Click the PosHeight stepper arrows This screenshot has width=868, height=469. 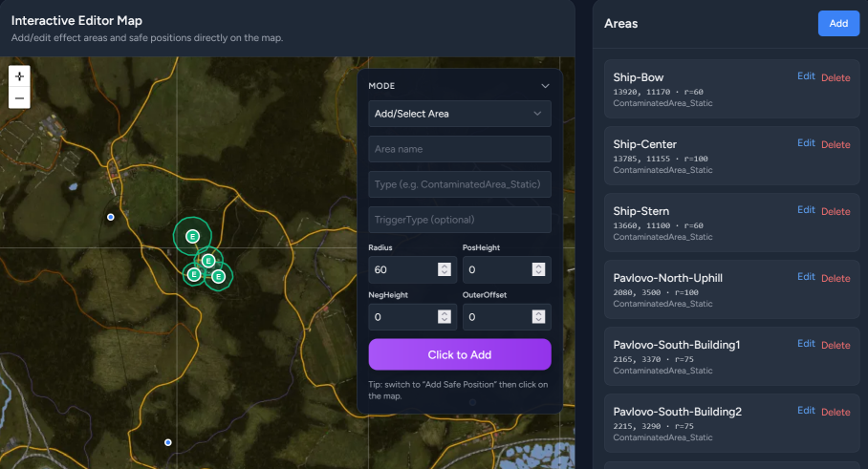tap(539, 269)
